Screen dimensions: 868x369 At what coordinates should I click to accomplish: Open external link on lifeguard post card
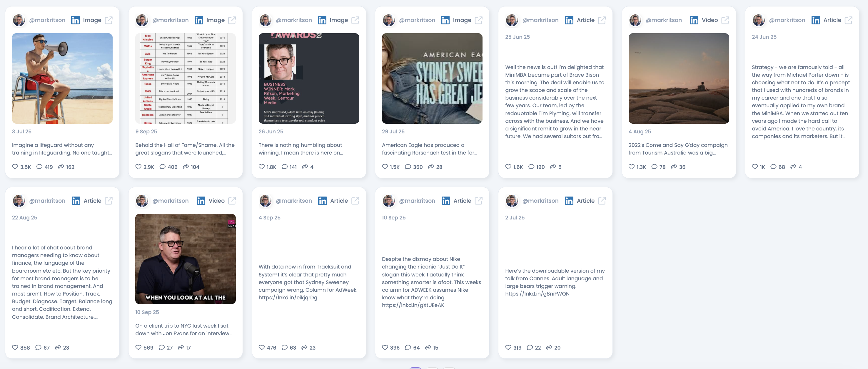tap(108, 20)
